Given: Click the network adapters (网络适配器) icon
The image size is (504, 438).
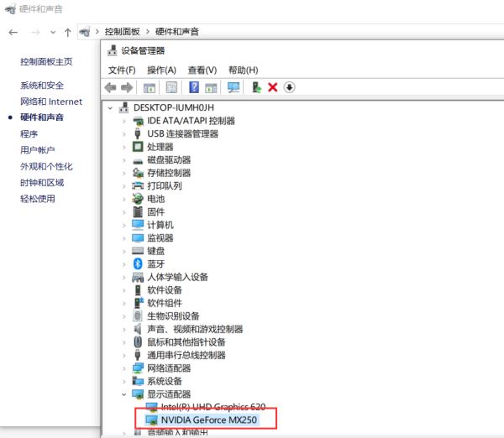Looking at the screenshot, I should [138, 368].
